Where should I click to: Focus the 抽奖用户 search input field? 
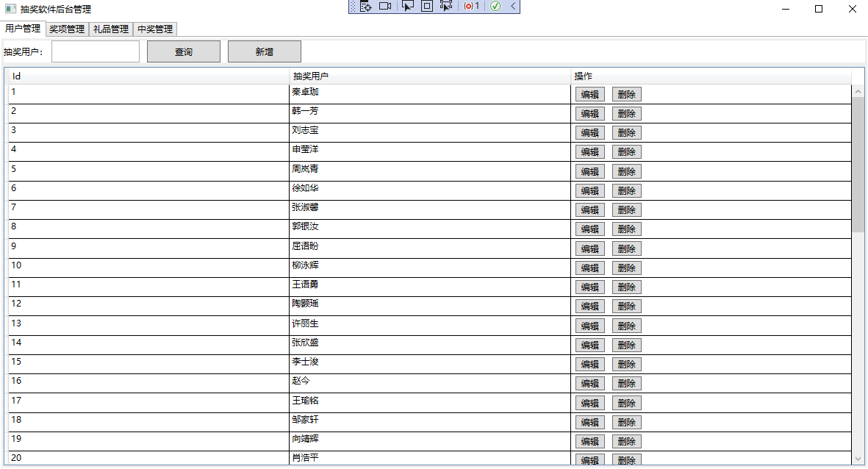[x=96, y=51]
